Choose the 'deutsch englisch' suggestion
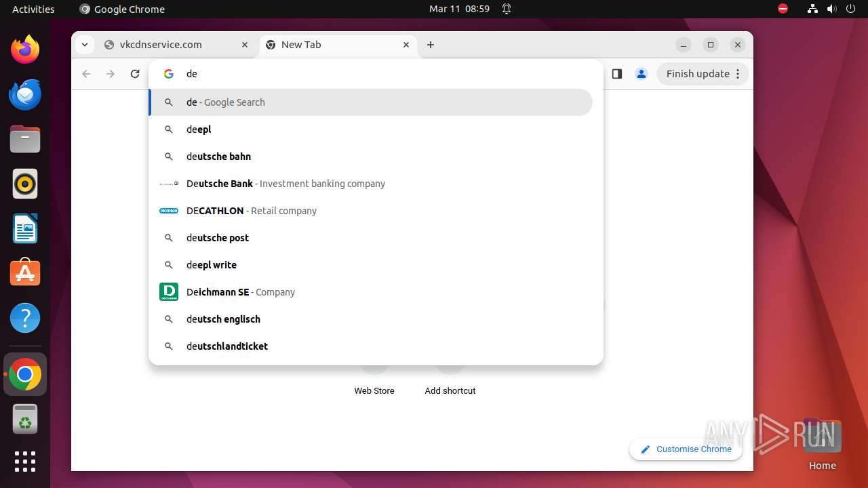Screen dimensions: 868x488 tap(370, 319)
